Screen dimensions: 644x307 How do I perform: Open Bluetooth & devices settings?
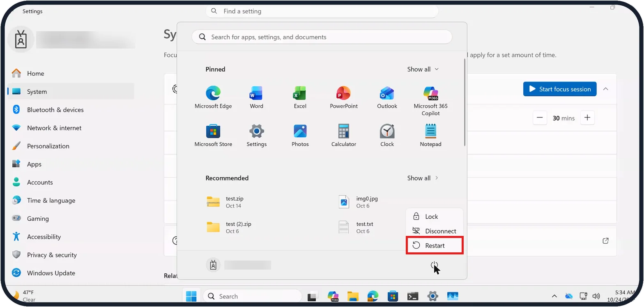point(71,110)
